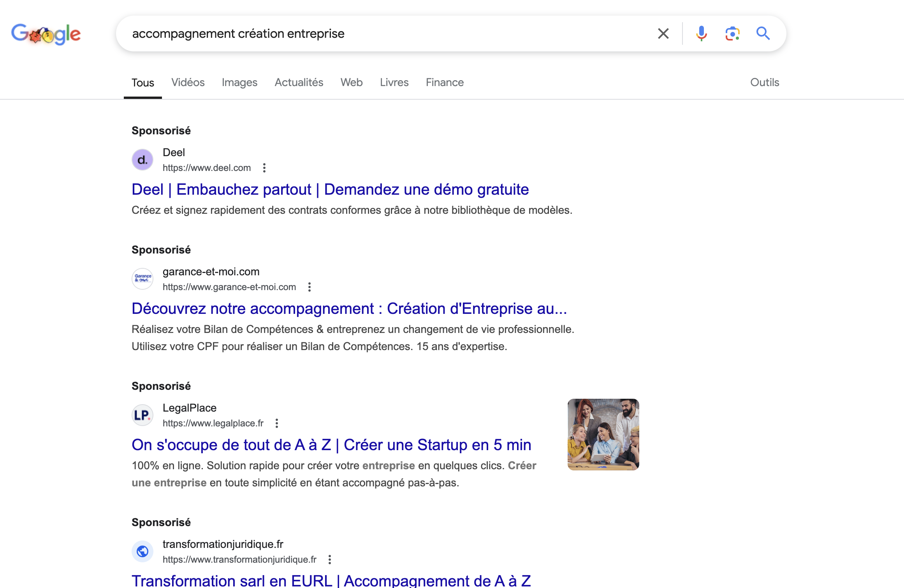This screenshot has width=904, height=588.
Task: Clear the search query with X icon
Action: pos(663,33)
